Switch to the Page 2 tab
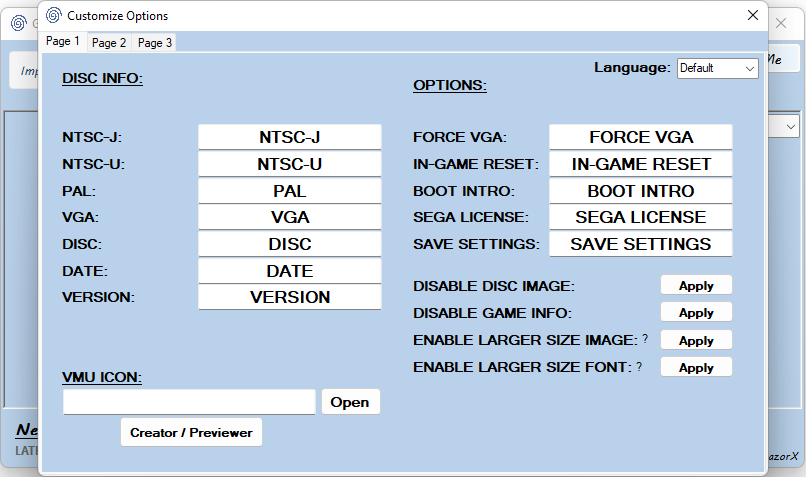806x477 pixels. click(108, 43)
